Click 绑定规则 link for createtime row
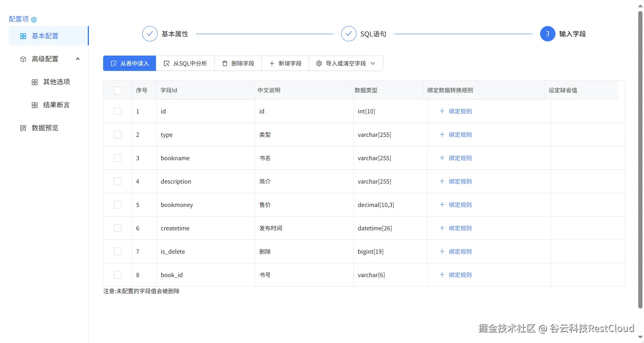This screenshot has height=343, width=644. [460, 228]
